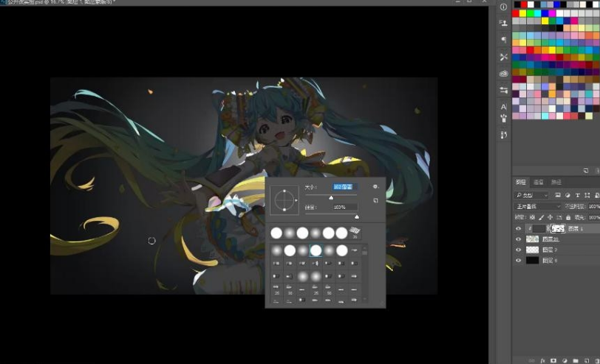The width and height of the screenshot is (600, 364).
Task: Open the Creative Cloud Libraries panel icon
Action: coord(504,73)
